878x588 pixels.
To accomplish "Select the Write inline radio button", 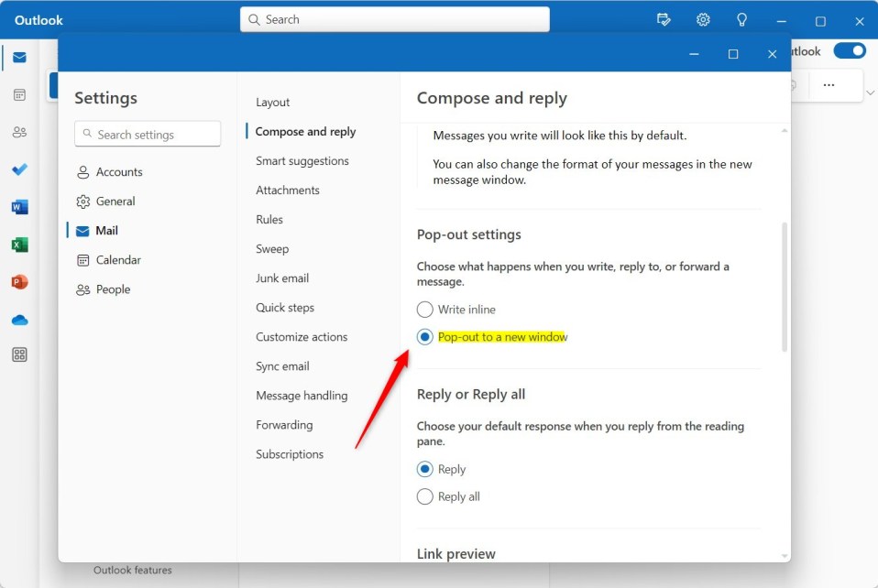I will point(424,309).
